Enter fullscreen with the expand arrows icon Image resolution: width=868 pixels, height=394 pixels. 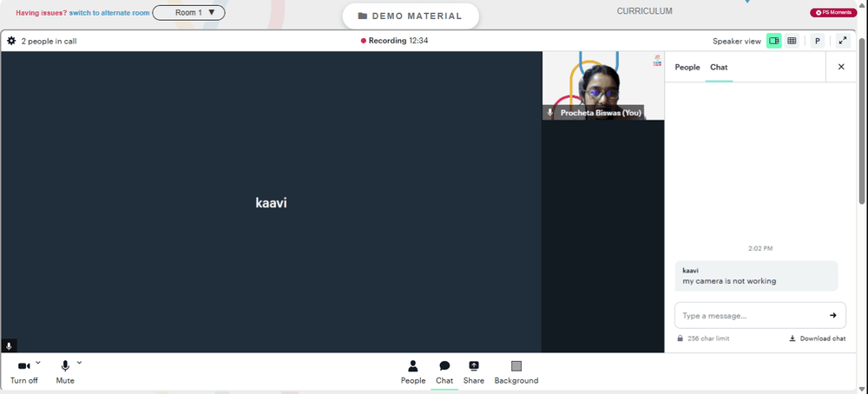(843, 41)
